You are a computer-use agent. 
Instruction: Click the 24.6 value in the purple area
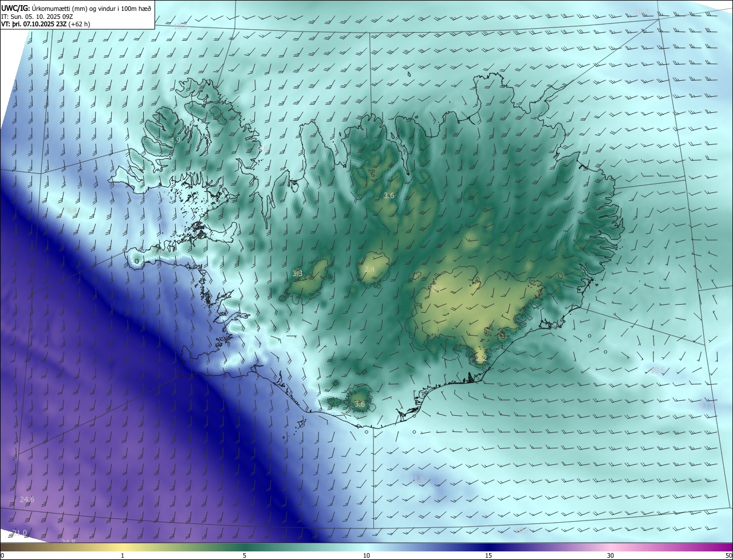coord(27,500)
